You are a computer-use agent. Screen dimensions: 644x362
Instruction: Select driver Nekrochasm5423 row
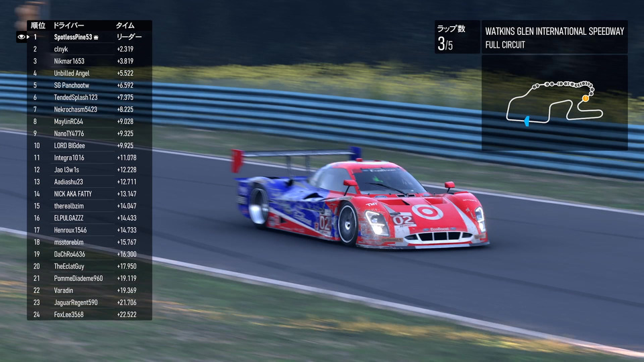tap(89, 109)
